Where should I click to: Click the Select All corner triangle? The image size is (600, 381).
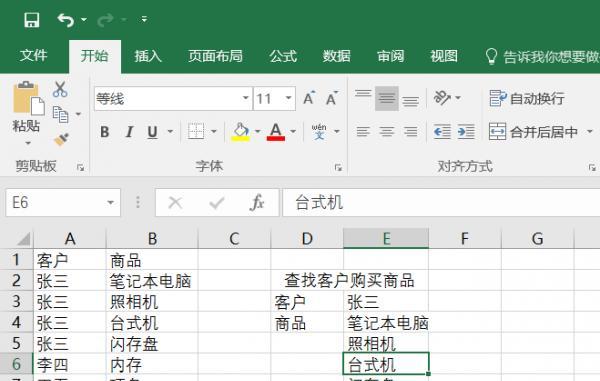(23, 239)
